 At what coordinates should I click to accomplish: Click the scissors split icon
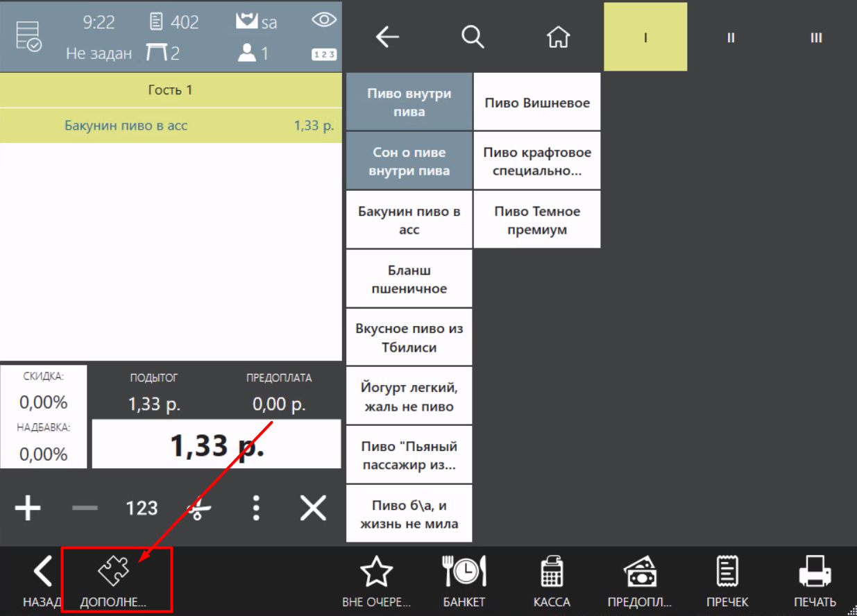pos(199,509)
